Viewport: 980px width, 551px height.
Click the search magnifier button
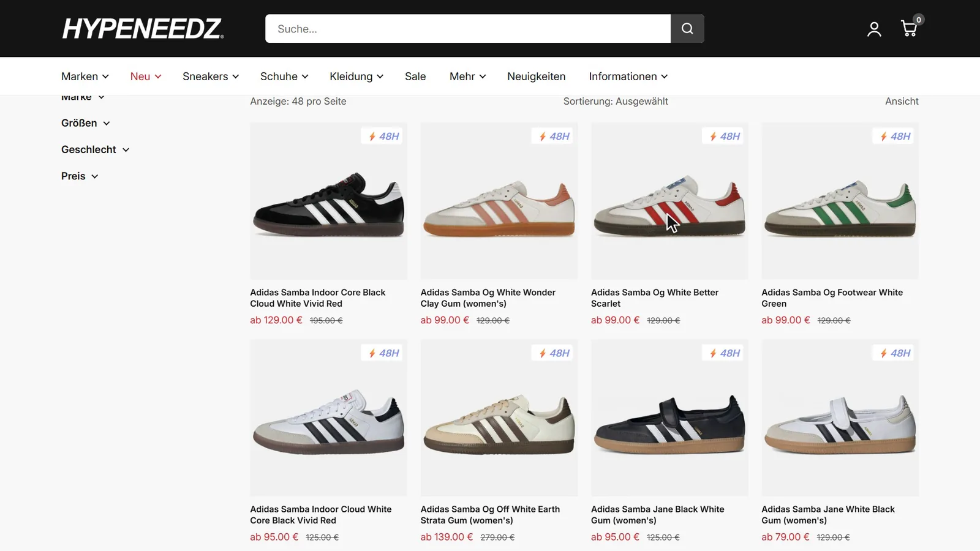click(687, 29)
